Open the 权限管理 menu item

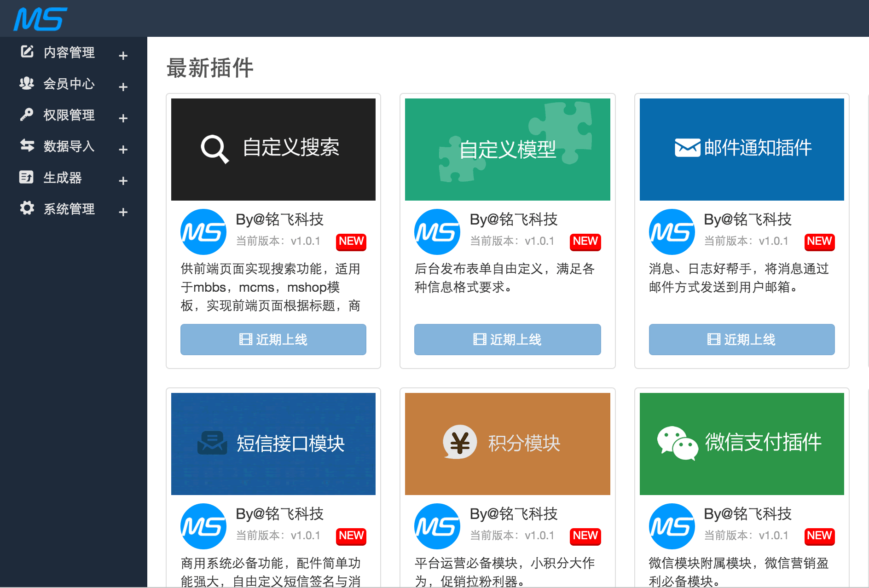[x=69, y=115]
